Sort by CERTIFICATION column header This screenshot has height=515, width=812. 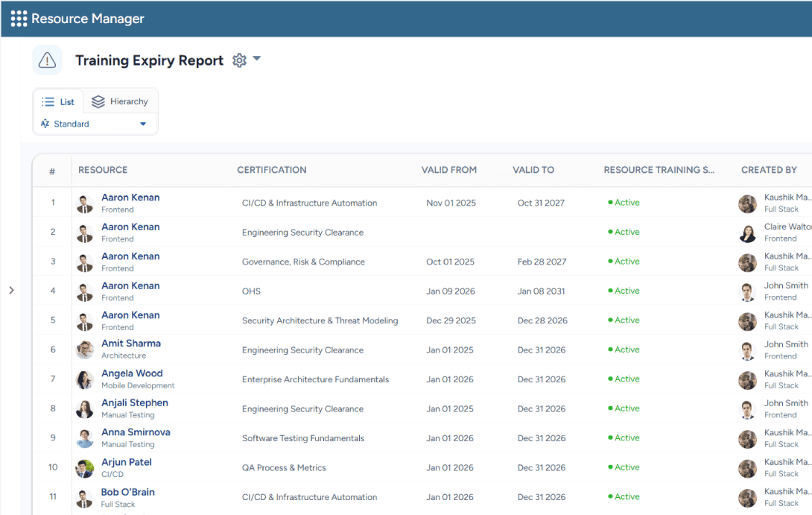272,170
